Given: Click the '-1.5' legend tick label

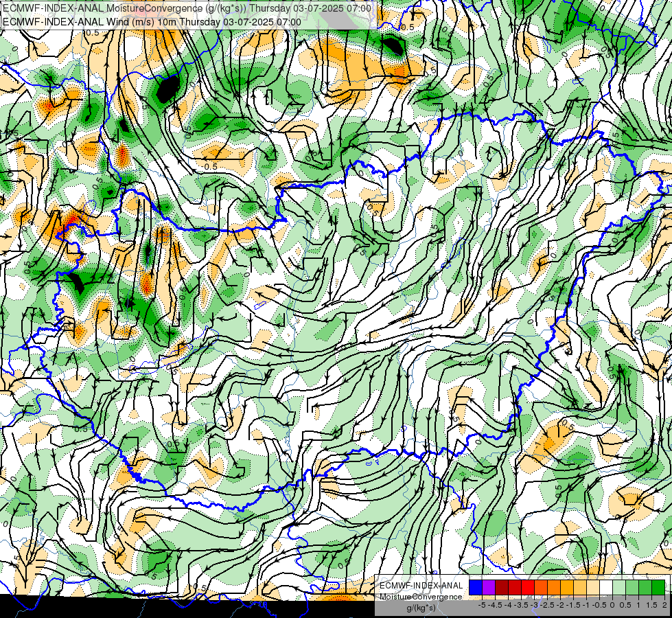Looking at the screenshot, I should (573, 605).
